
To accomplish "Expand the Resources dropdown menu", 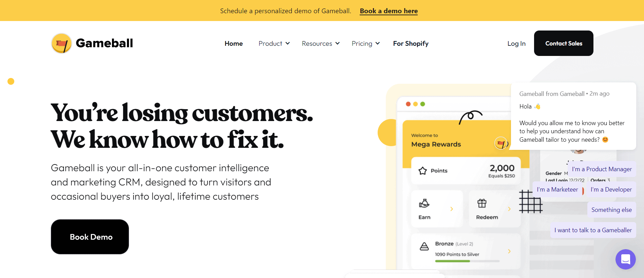I will pyautogui.click(x=320, y=43).
